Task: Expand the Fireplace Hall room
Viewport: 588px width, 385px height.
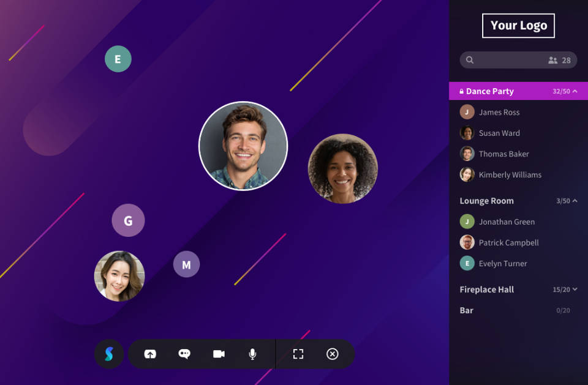Action: pyautogui.click(x=575, y=290)
